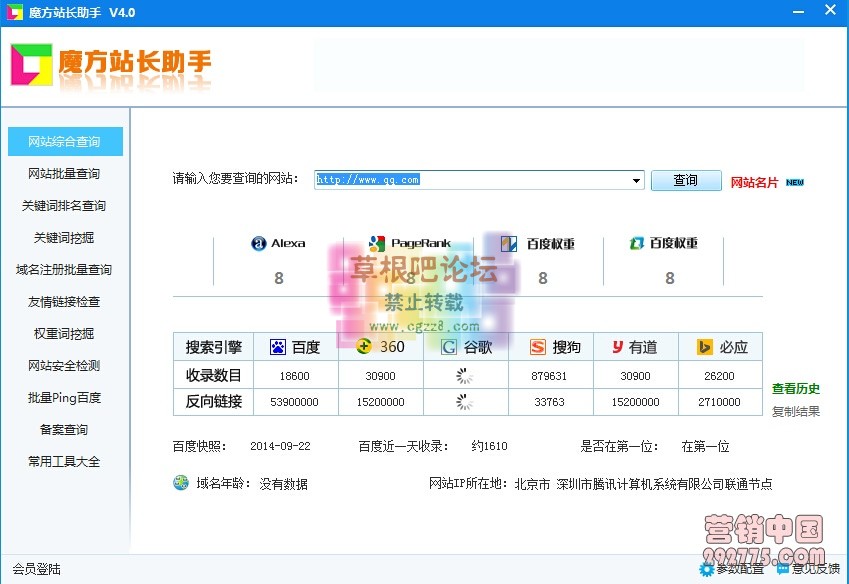The height and width of the screenshot is (584, 849).
Task: Click the 查询 button
Action: click(x=686, y=180)
